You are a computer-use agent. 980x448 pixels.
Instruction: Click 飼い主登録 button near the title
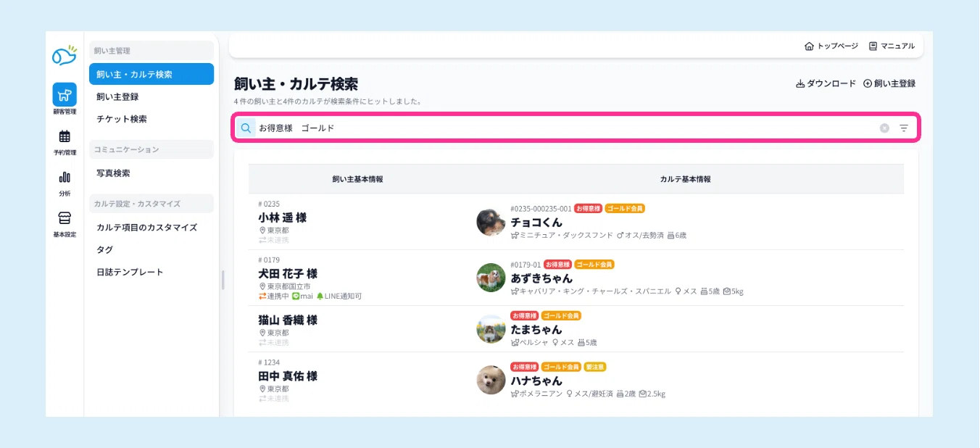(x=889, y=83)
